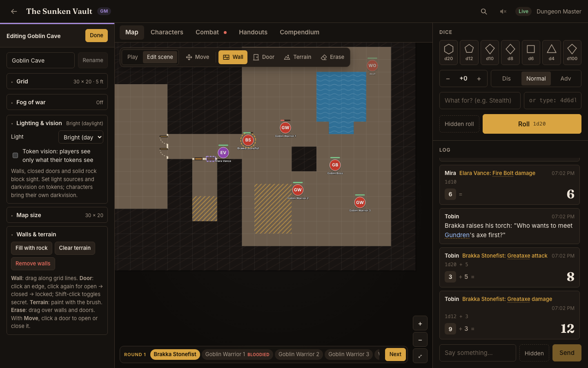
Task: Toggle Hidden roll option
Action: coord(459,124)
